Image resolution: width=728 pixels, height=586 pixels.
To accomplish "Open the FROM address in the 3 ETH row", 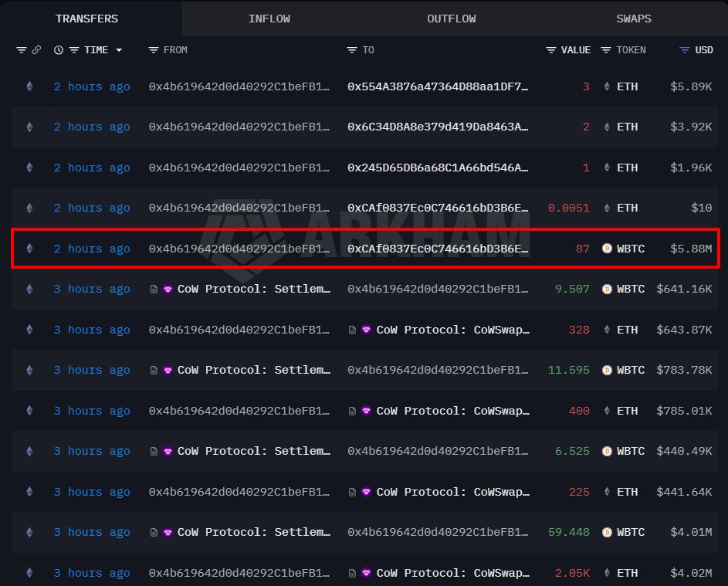I will (x=239, y=86).
